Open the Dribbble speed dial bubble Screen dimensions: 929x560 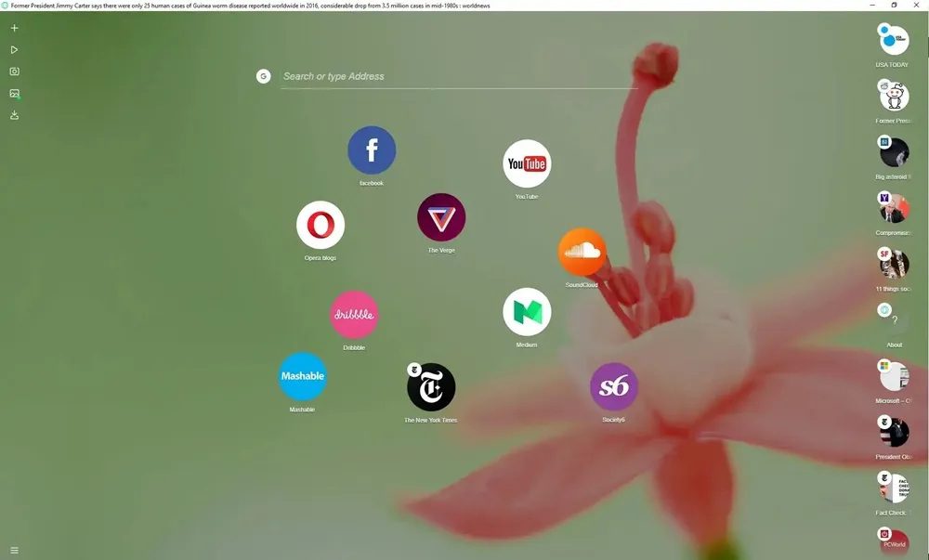(x=354, y=315)
